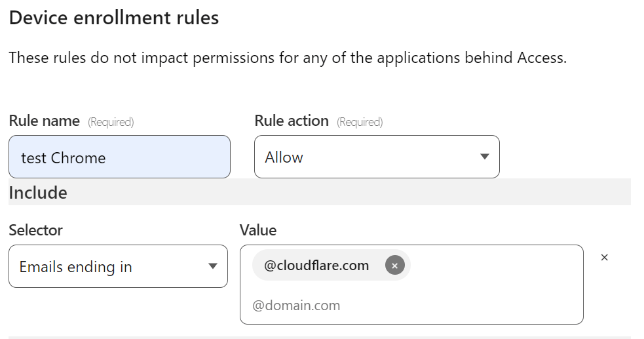Screen dimensions: 644x339
Task: Remove the @cloudflare.com chip with its x icon
Action: (394, 266)
